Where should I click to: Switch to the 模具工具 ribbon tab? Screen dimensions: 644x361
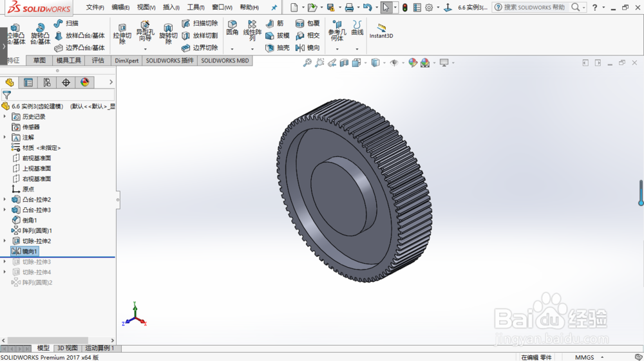[69, 60]
